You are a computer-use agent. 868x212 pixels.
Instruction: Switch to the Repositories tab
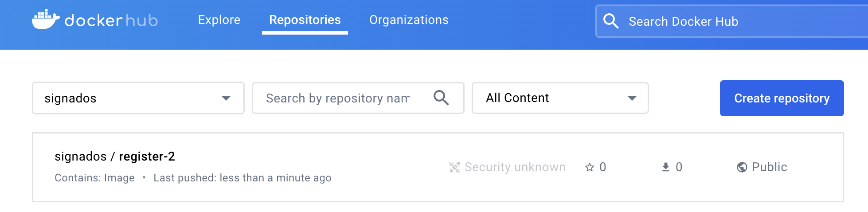pyautogui.click(x=305, y=20)
